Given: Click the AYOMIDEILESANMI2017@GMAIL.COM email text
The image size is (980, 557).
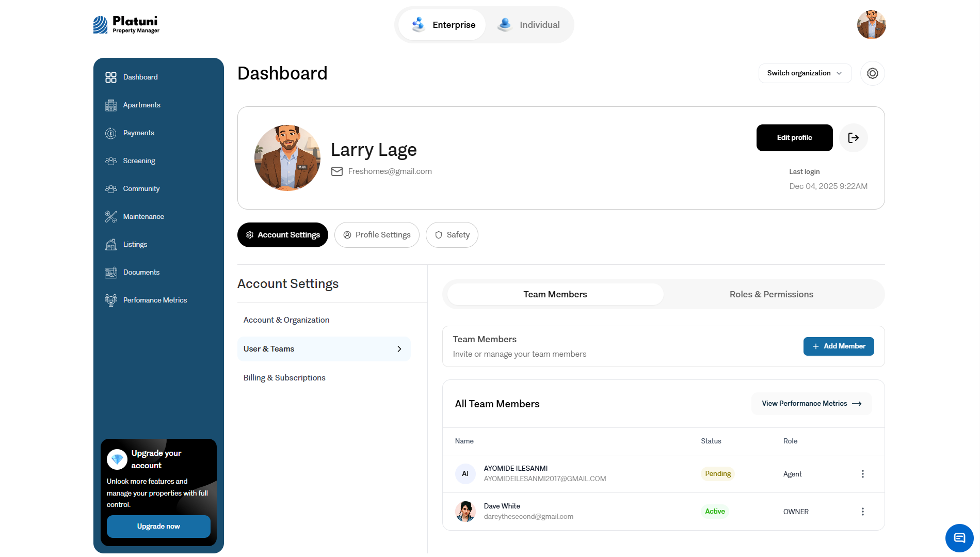Looking at the screenshot, I should pos(545,479).
